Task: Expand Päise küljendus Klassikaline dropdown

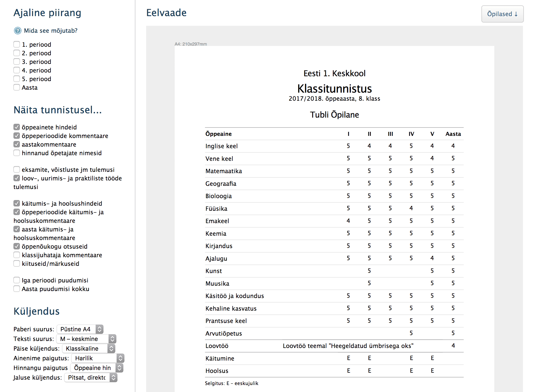Action: [x=89, y=349]
